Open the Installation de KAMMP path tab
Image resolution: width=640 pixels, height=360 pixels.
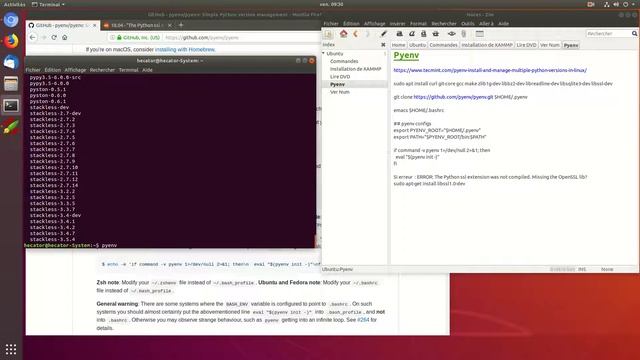pyautogui.click(x=487, y=45)
